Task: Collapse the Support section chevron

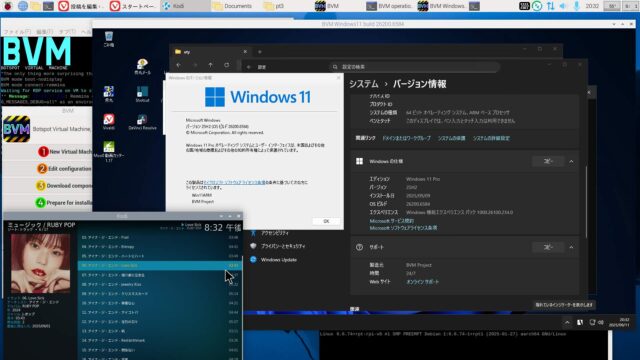Action: point(571,247)
